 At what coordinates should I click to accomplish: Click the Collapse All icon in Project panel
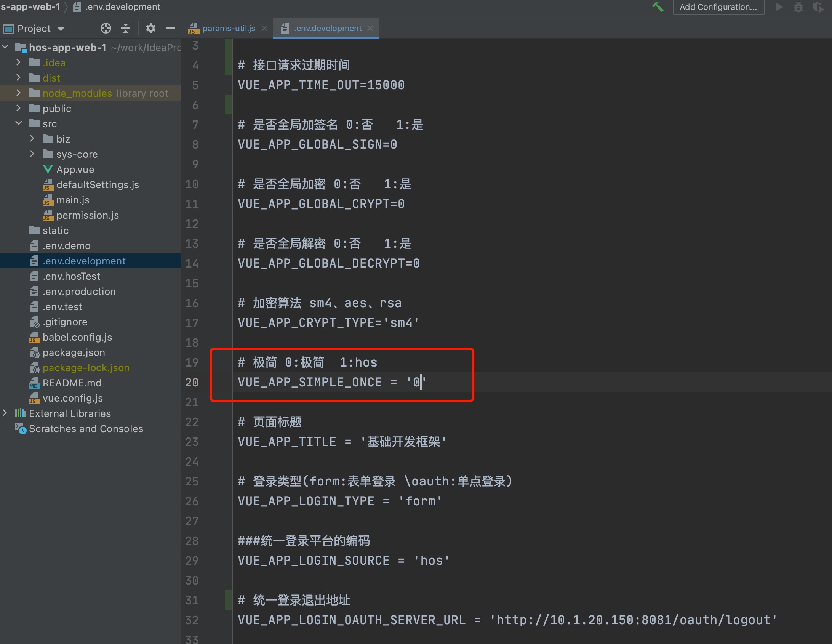click(126, 28)
